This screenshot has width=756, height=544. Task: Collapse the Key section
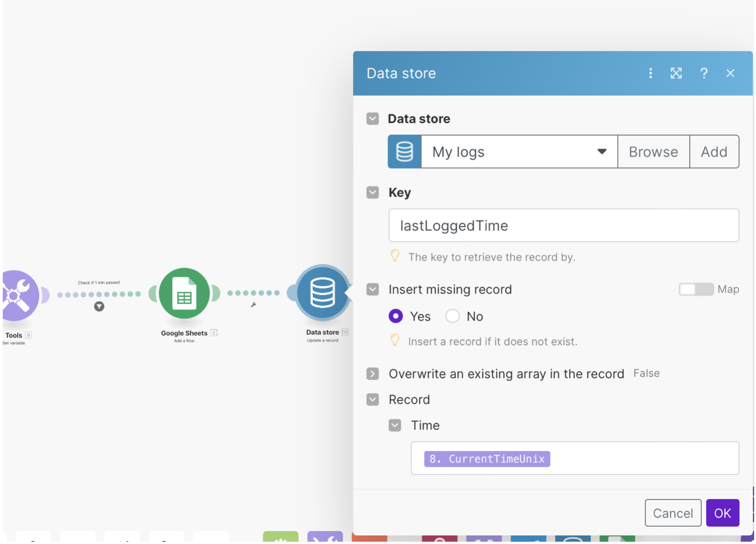pos(373,192)
